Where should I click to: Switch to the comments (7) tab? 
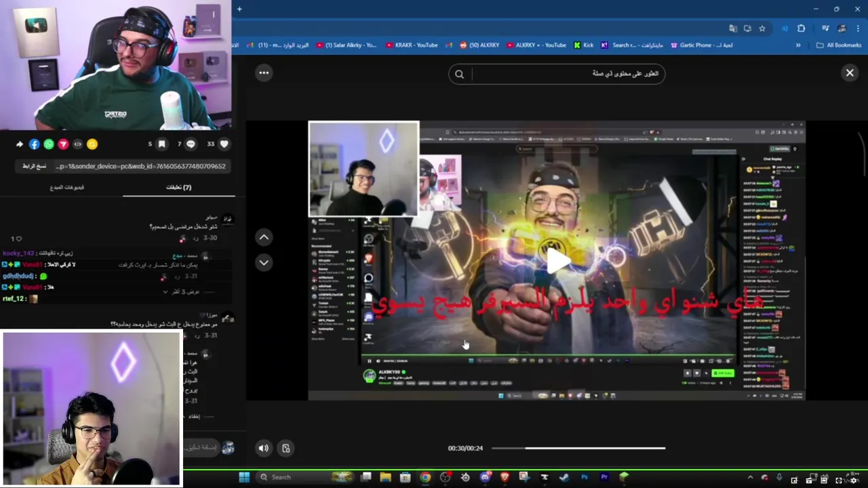click(179, 187)
